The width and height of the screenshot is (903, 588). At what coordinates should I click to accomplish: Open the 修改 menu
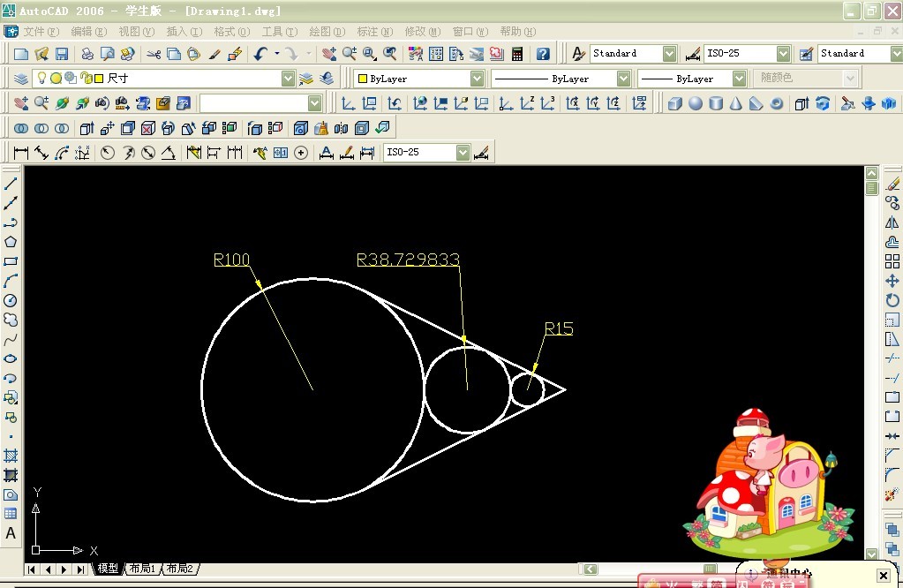tap(423, 32)
